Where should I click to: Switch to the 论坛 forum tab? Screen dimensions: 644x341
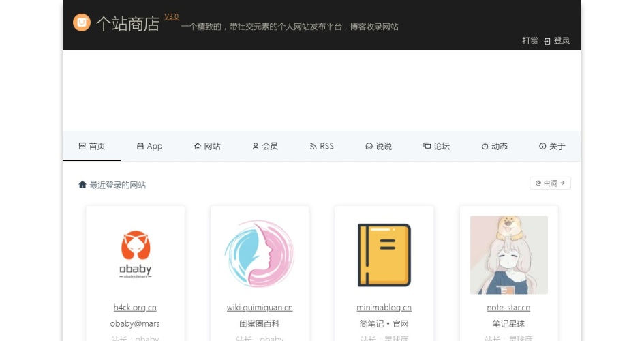coord(437,146)
